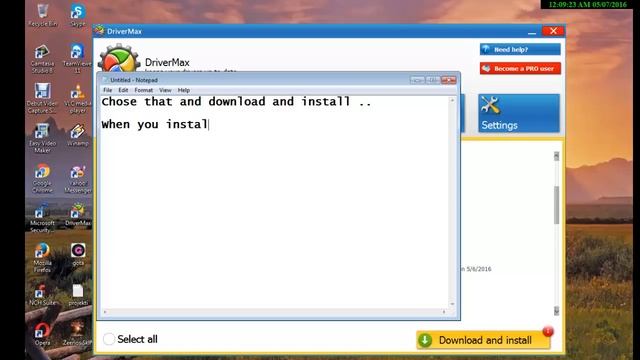Click the large DriverMax gear logo

[119, 58]
